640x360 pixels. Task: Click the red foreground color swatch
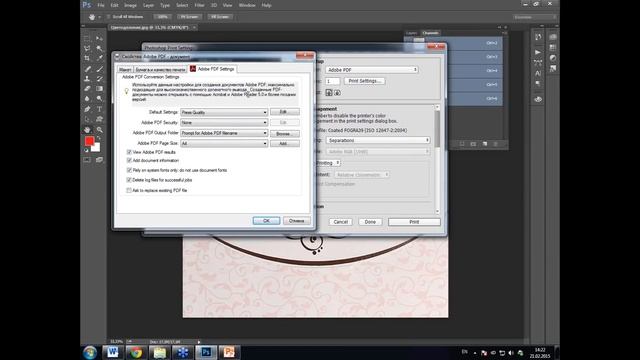[x=89, y=141]
